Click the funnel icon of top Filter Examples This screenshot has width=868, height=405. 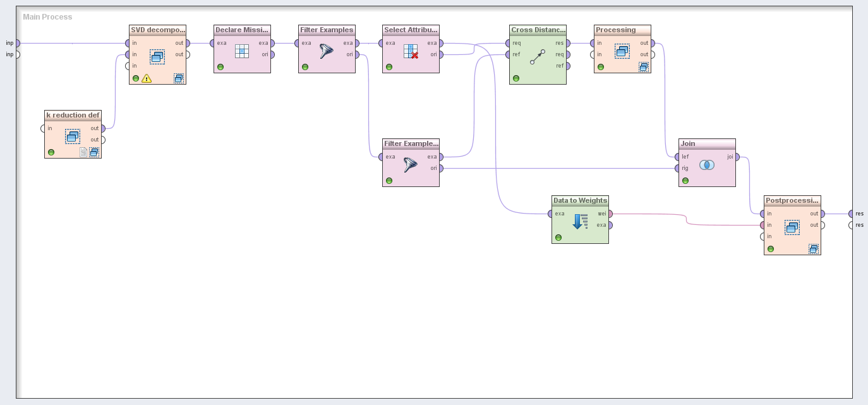click(x=326, y=51)
